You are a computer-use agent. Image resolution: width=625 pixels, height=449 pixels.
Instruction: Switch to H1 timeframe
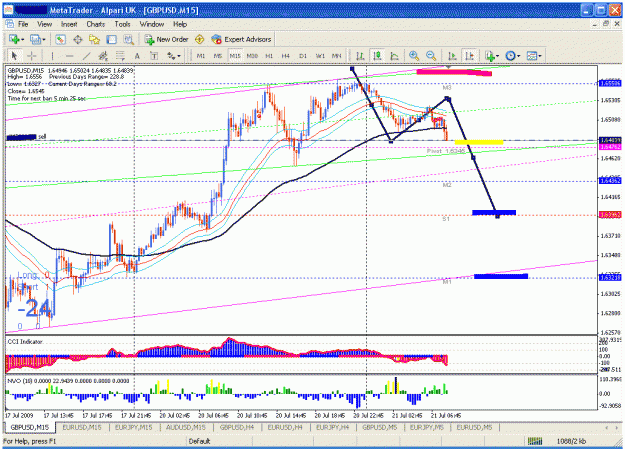click(x=269, y=56)
